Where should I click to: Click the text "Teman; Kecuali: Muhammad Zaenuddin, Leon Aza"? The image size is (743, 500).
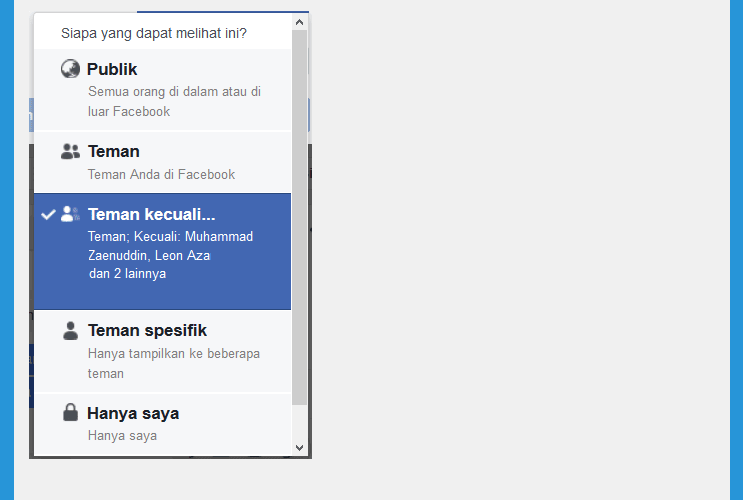[171, 246]
